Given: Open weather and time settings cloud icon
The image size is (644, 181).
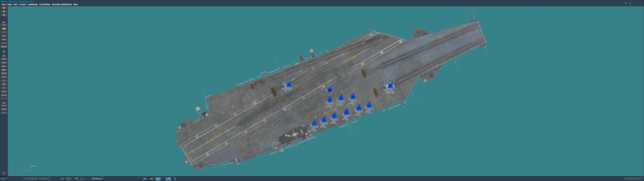Looking at the screenshot, I should coord(4,29).
